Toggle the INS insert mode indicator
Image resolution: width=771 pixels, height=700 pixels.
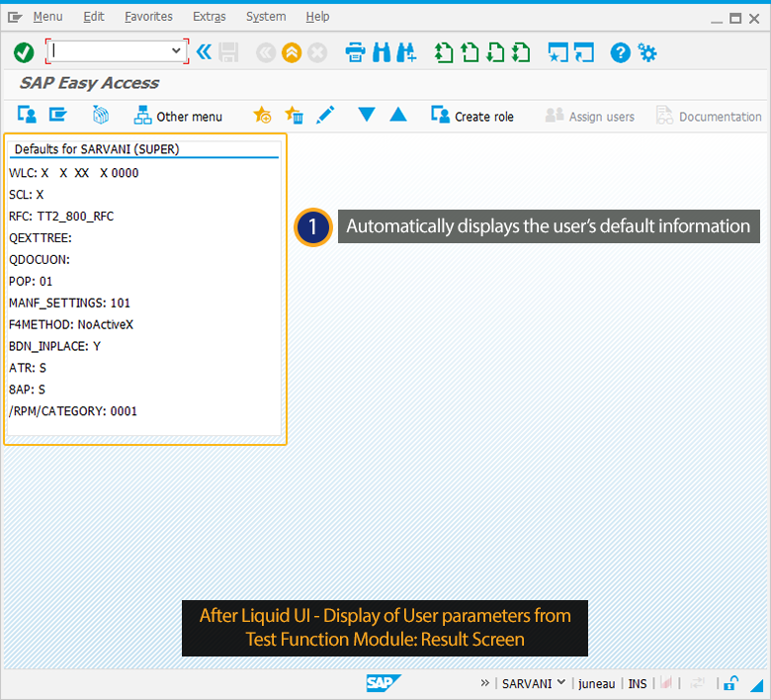(x=638, y=684)
